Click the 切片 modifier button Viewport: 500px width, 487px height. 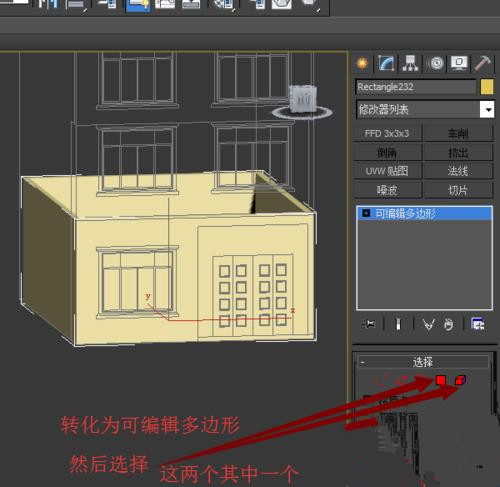tap(458, 190)
